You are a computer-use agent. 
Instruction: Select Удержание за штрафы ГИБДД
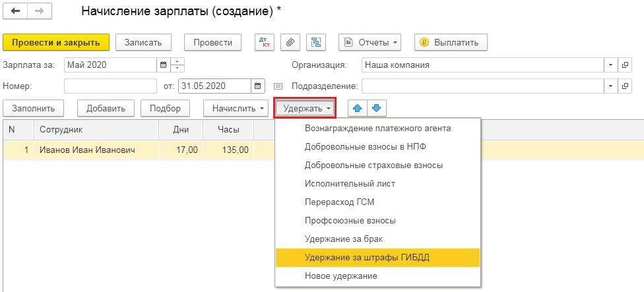point(367,257)
